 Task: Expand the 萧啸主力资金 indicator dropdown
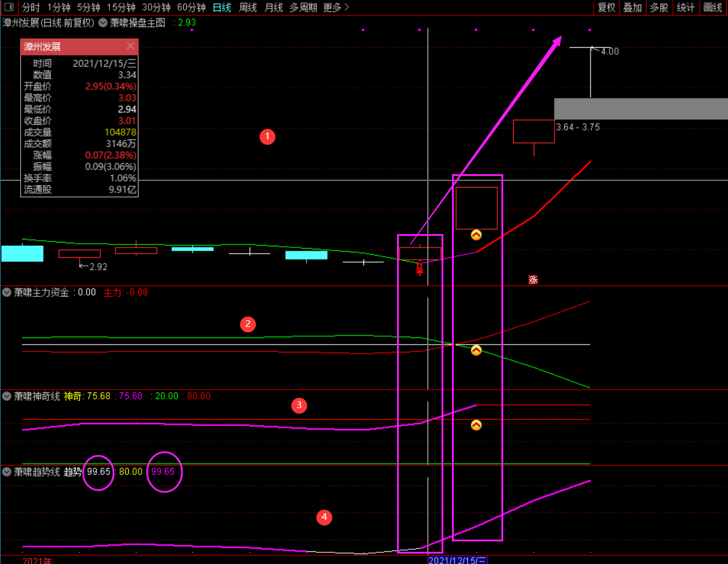7,292
